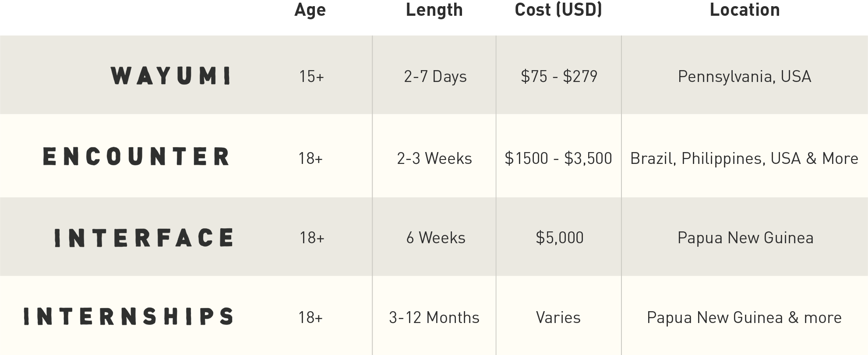Click the $1500 - $3,500 cost cell

(x=558, y=158)
